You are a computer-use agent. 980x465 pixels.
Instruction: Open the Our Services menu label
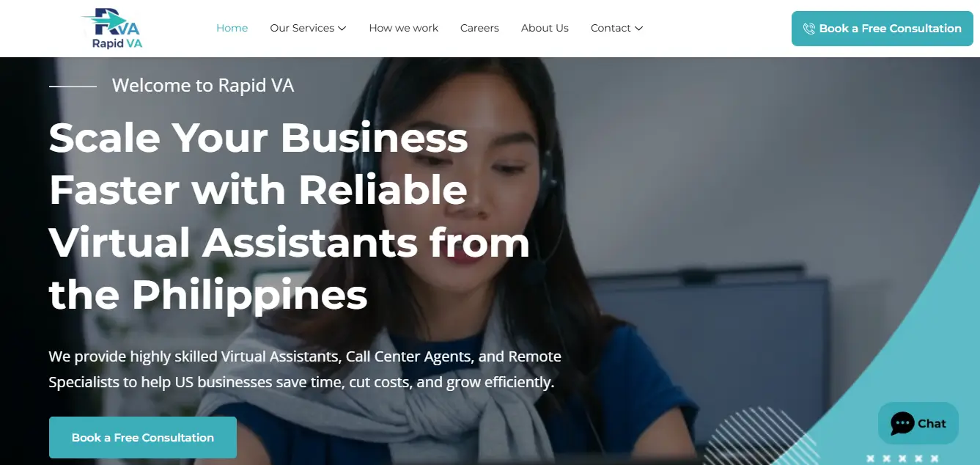(302, 28)
